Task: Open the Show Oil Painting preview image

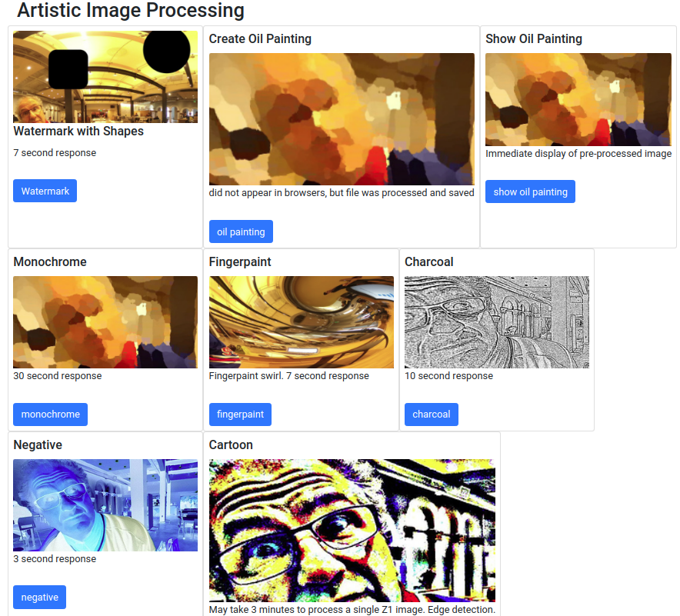Action: 578,99
